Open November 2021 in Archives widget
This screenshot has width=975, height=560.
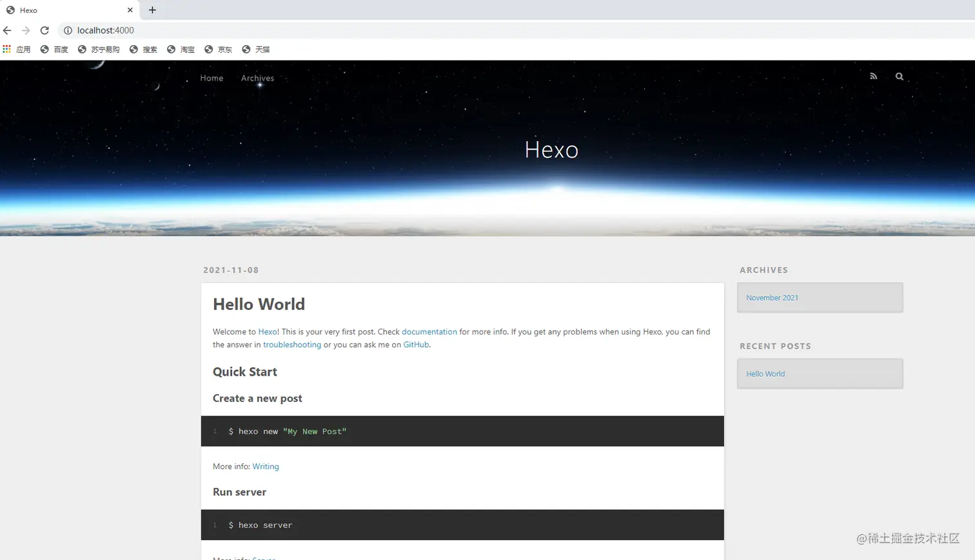(772, 298)
